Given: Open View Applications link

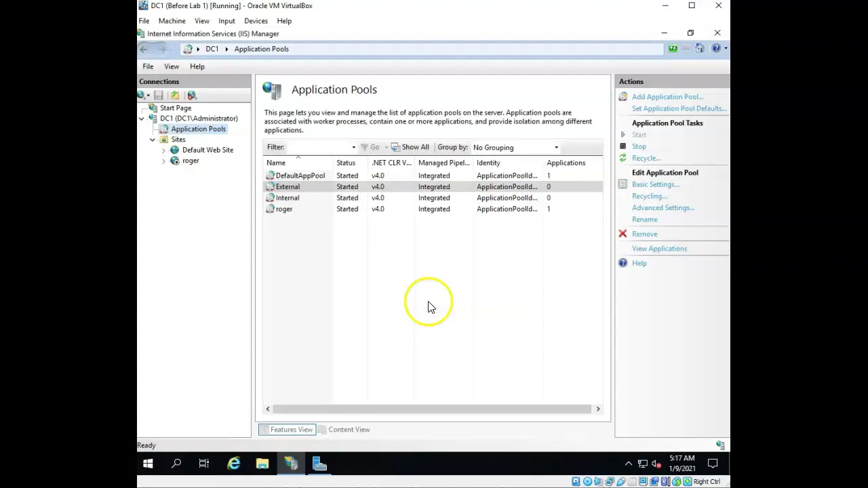Looking at the screenshot, I should click(659, 249).
